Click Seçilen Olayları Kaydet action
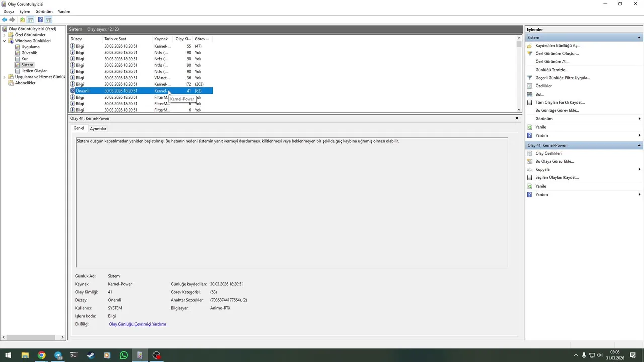Screen dimensions: 644x362 (557, 177)
